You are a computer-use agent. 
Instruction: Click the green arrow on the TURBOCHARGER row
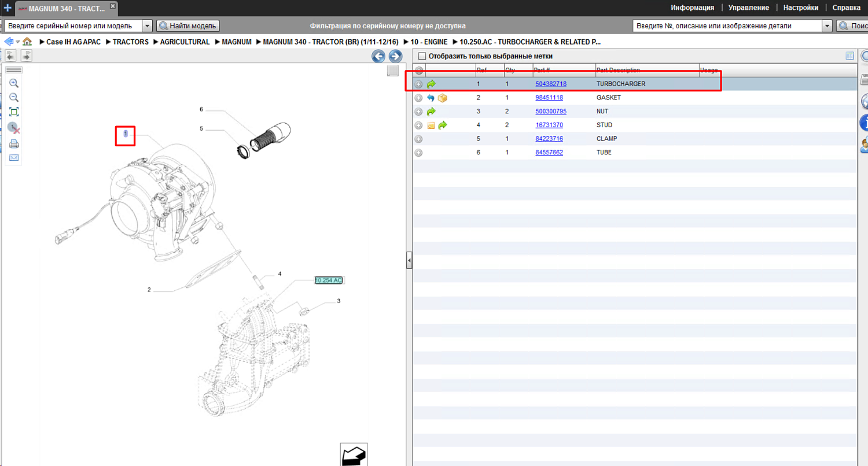(x=431, y=84)
